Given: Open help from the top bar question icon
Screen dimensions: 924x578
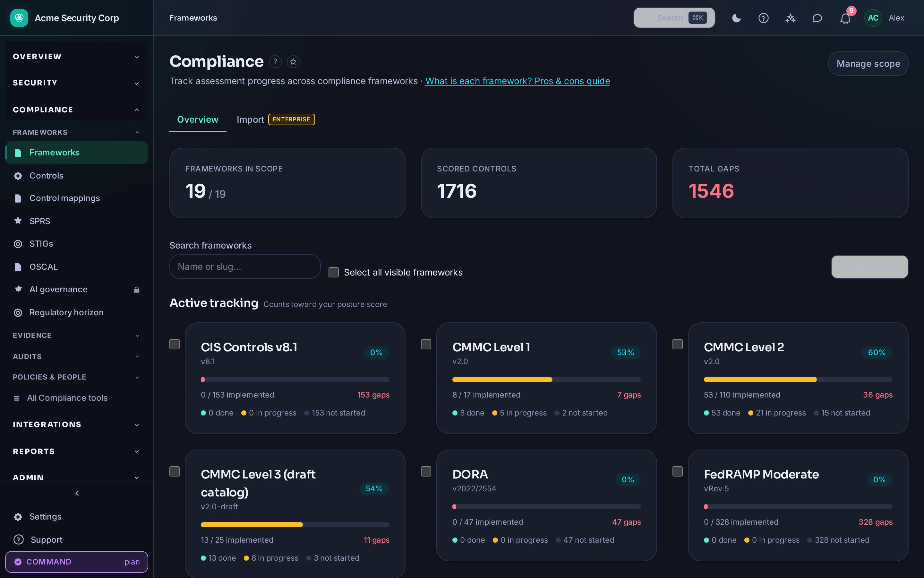Looking at the screenshot, I should (x=763, y=18).
